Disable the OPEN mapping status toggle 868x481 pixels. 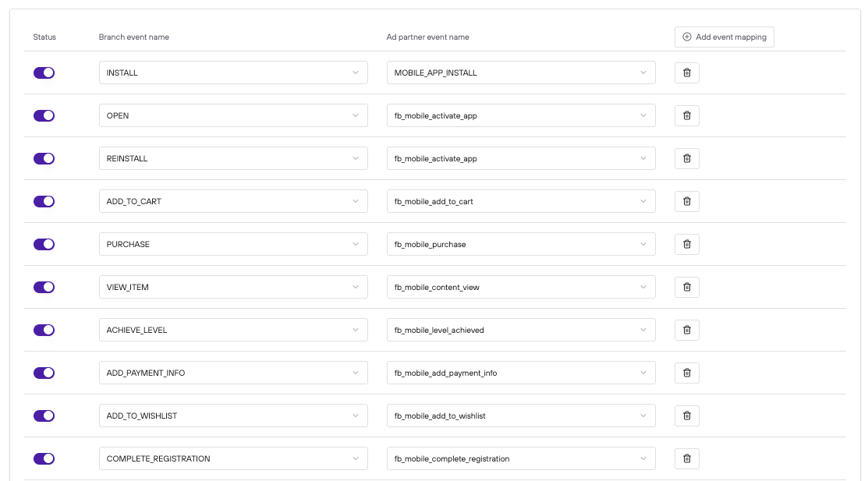click(44, 115)
